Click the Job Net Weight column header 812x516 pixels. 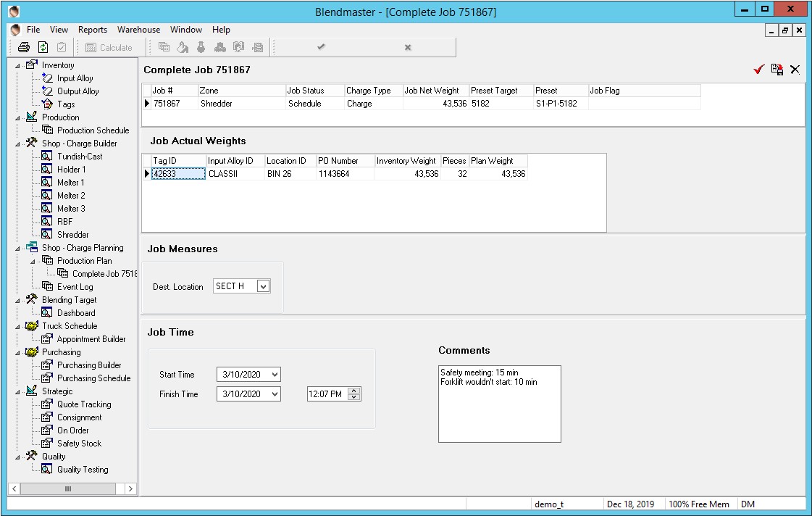pyautogui.click(x=436, y=91)
